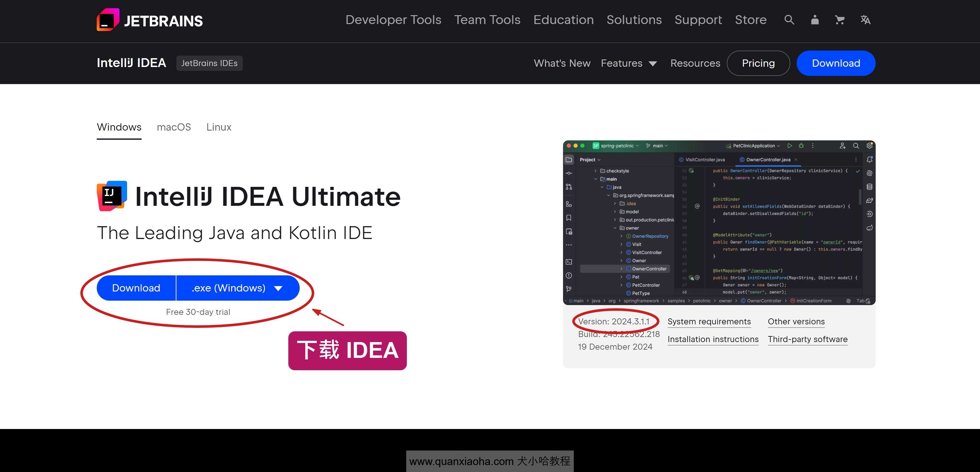980x472 pixels.
Task: Click the Run icon in the IDE preview
Action: (x=789, y=146)
